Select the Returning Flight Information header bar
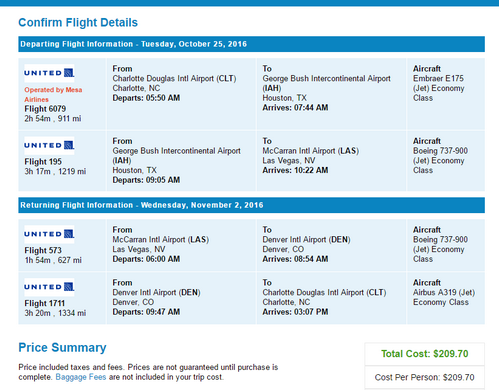This screenshot has width=499, height=390. coord(251,205)
